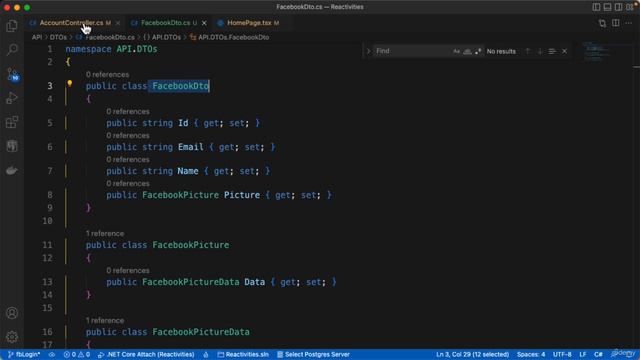The image size is (640, 360).
Task: Open the Docker view in activity bar
Action: click(x=12, y=170)
